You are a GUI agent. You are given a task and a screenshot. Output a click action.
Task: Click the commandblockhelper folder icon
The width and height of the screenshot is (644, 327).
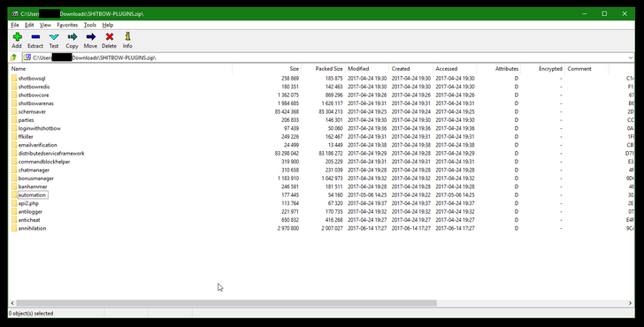pyautogui.click(x=14, y=162)
